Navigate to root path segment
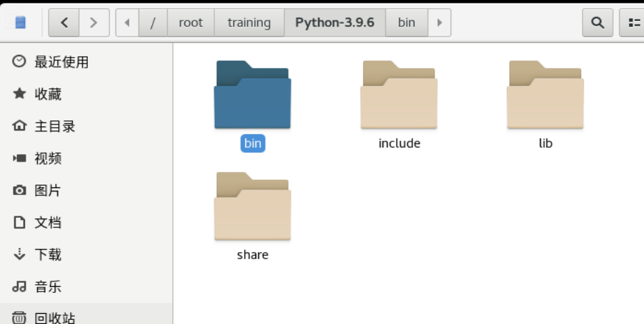Screen dimensions: 644x324 tap(191, 23)
